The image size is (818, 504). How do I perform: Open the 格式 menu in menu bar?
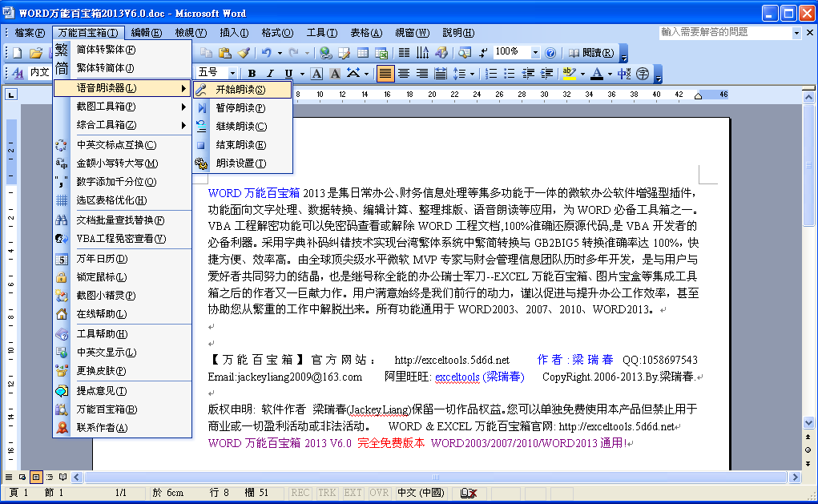(277, 33)
